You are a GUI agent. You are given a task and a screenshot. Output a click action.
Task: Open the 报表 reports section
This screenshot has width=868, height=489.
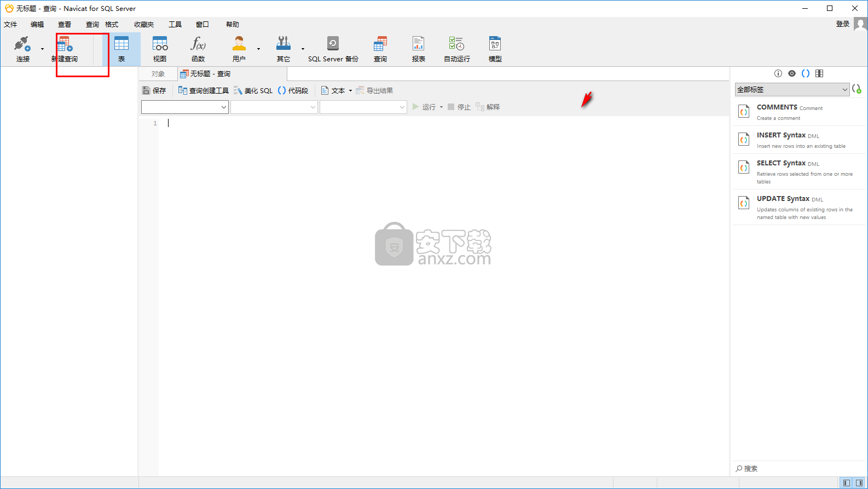pyautogui.click(x=419, y=49)
